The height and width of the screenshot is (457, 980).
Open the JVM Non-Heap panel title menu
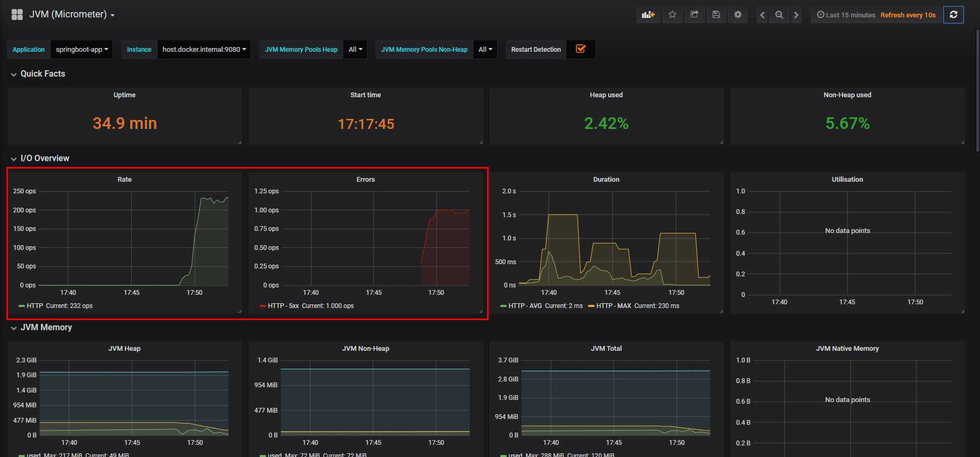coord(365,349)
